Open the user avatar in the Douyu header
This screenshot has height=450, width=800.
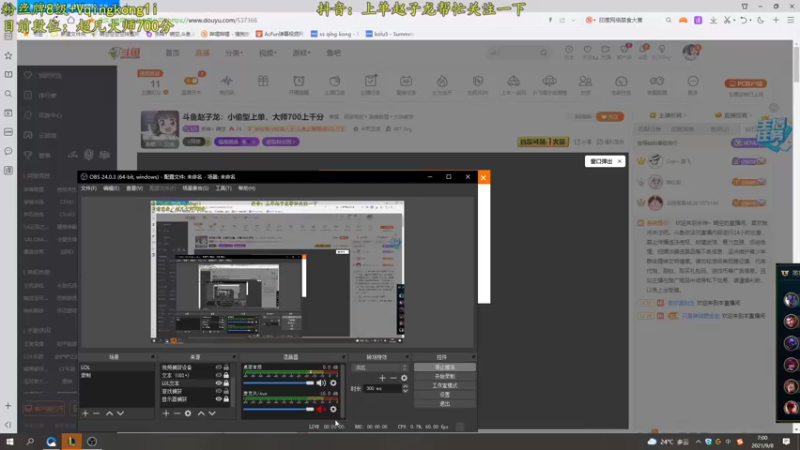691,52
